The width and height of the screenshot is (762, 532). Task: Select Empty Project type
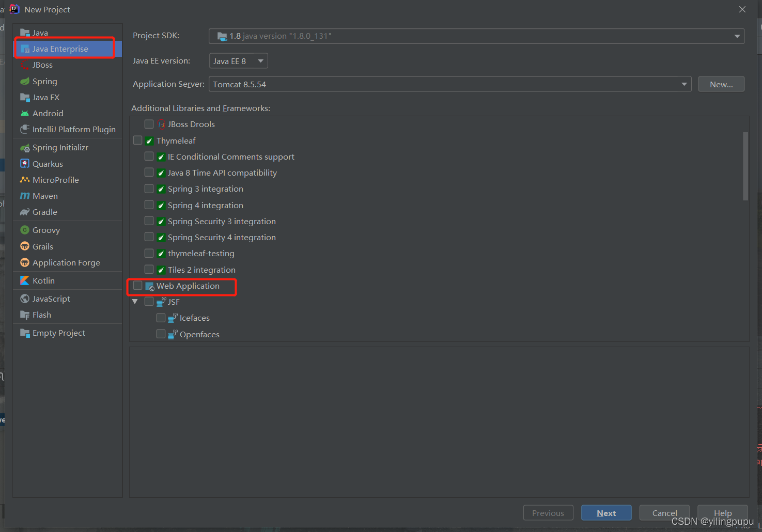click(x=67, y=333)
